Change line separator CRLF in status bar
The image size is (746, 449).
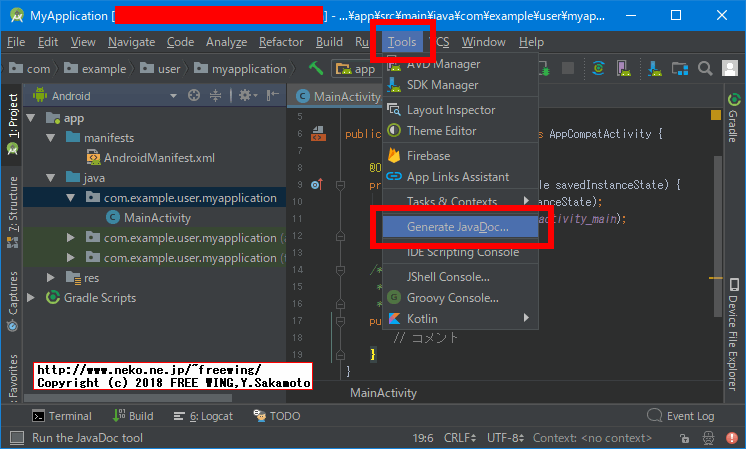point(460,438)
